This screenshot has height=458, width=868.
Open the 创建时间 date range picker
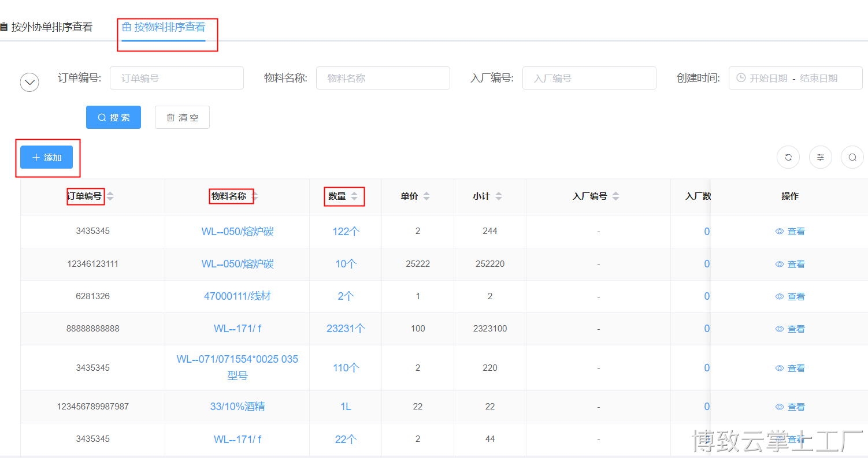tap(795, 78)
